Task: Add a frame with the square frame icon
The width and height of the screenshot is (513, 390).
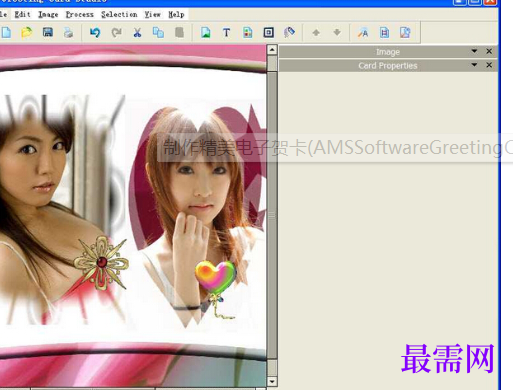Action: [x=269, y=33]
